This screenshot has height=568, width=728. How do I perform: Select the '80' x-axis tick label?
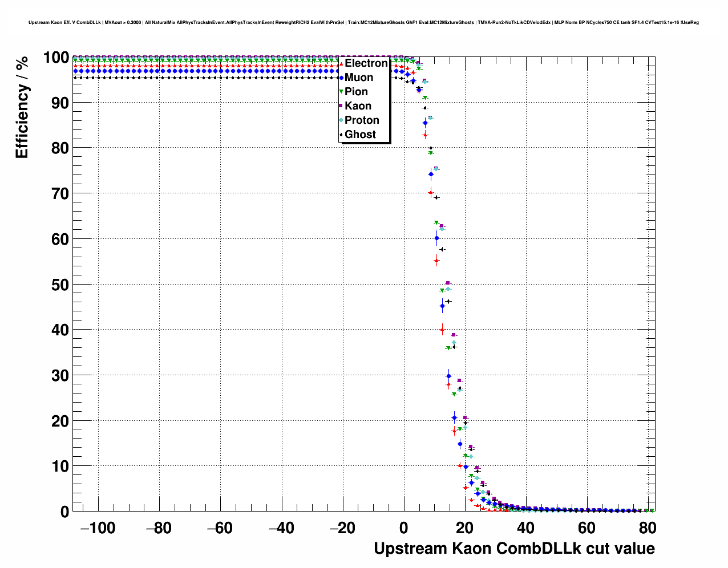coord(647,528)
